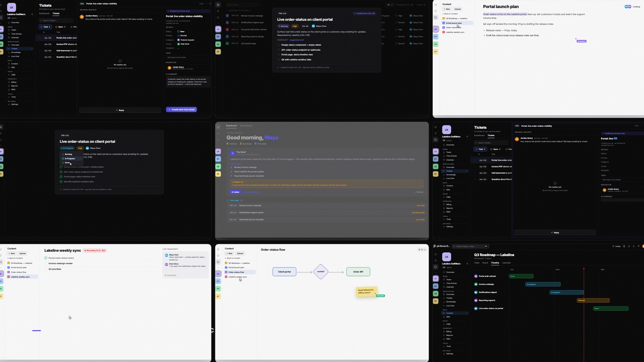Click The Brief sparkle icon in Good morning dashboard
Image resolution: width=644 pixels, height=362 pixels.
[x=232, y=153]
